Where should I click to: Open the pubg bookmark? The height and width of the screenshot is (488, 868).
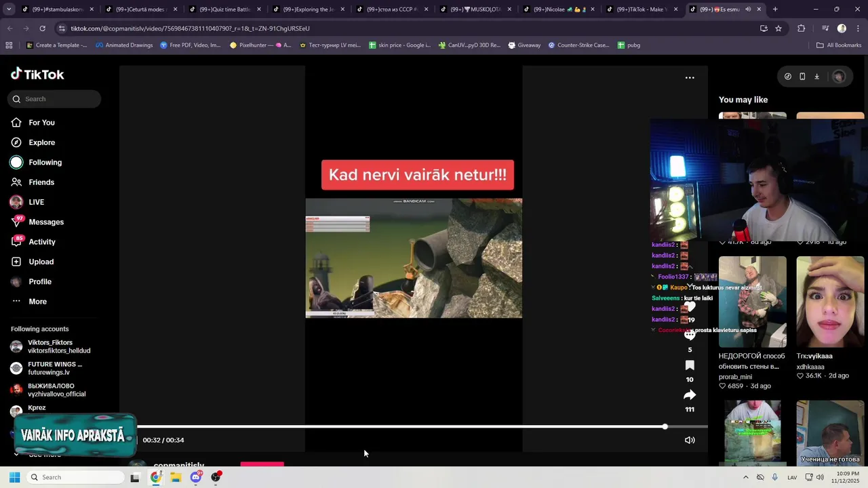coord(629,45)
